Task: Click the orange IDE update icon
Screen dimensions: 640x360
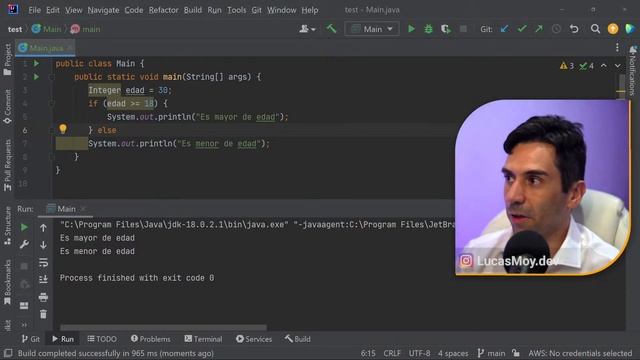Action: click(x=613, y=29)
